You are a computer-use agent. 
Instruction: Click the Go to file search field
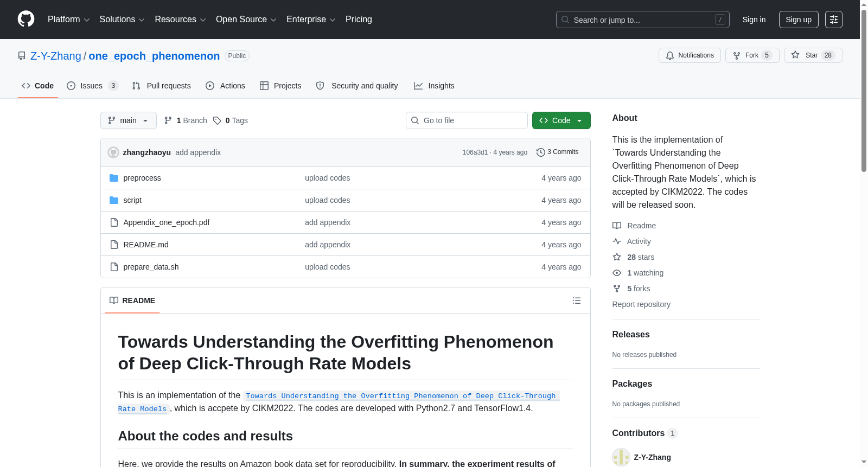[467, 120]
